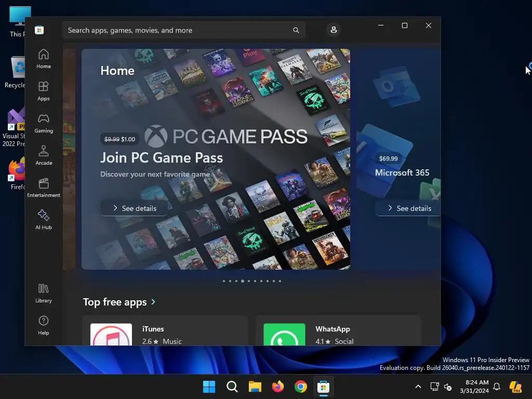Open the Entertainment section
Image resolution: width=532 pixels, height=399 pixels.
44,188
